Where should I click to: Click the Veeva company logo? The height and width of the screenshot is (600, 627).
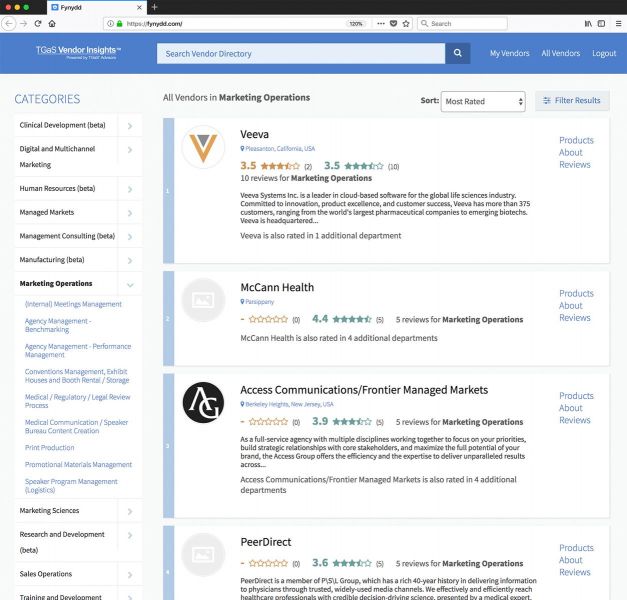coord(203,147)
